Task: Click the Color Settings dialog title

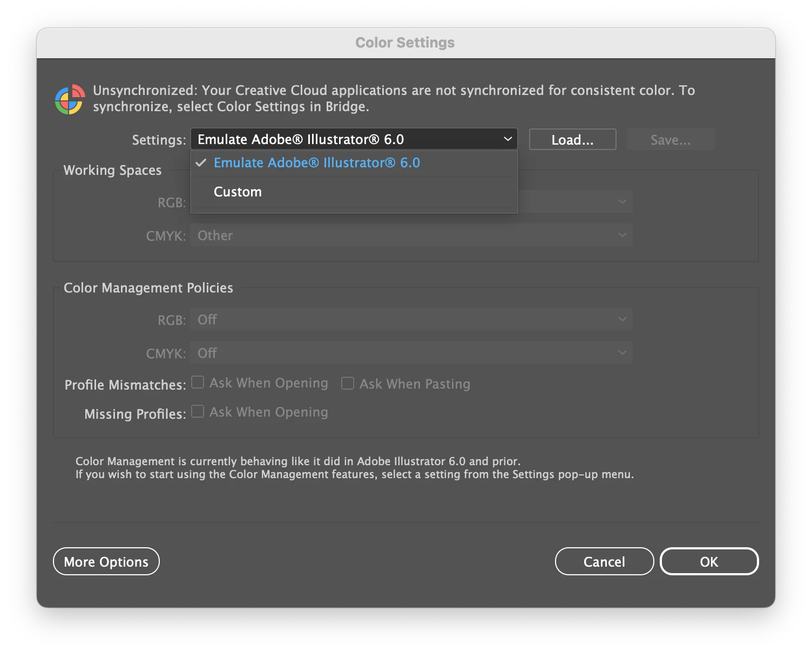Action: pos(405,43)
